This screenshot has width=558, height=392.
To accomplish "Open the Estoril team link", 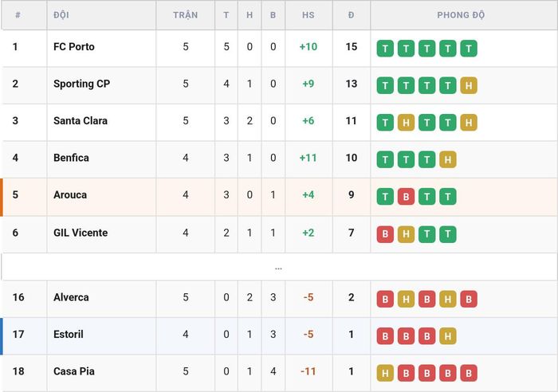I will [69, 334].
